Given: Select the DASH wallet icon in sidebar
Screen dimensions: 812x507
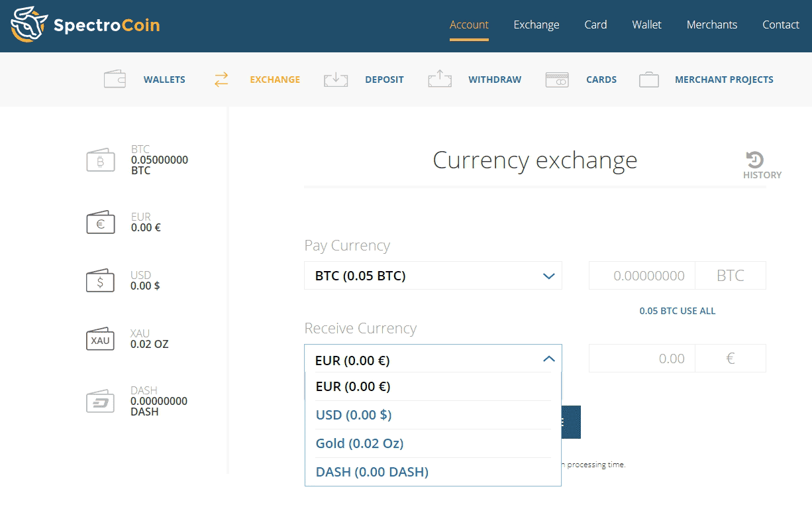Looking at the screenshot, I should pyautogui.click(x=101, y=402).
